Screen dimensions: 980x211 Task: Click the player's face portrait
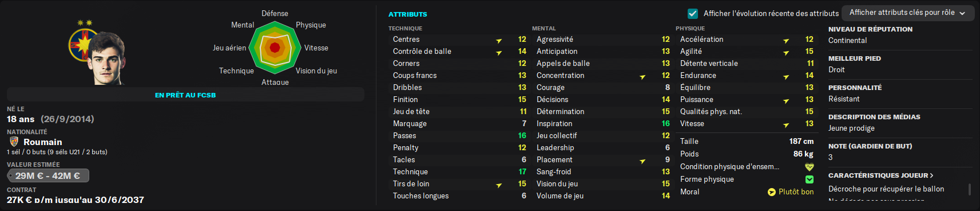[x=106, y=58]
